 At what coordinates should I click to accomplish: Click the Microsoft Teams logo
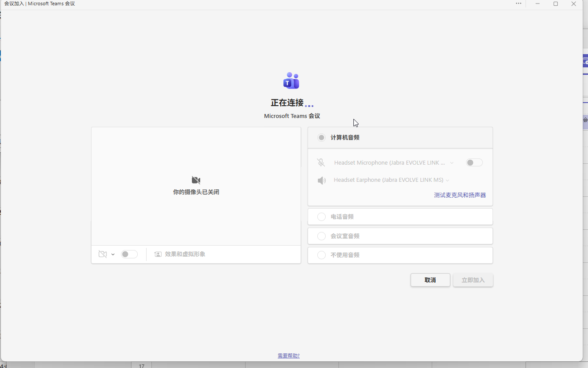[x=291, y=81]
